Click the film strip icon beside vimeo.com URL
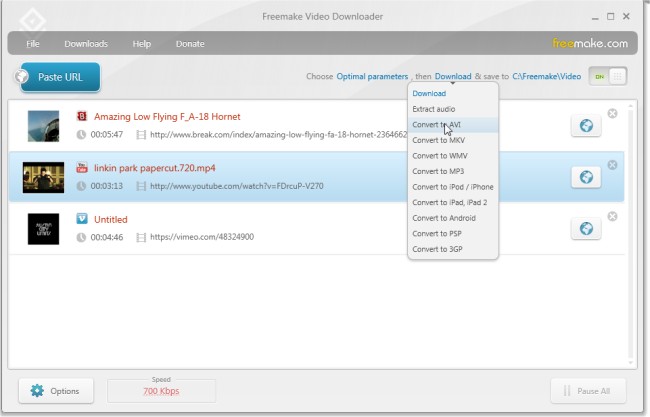Screen dimensions: 650x417 point(141,238)
